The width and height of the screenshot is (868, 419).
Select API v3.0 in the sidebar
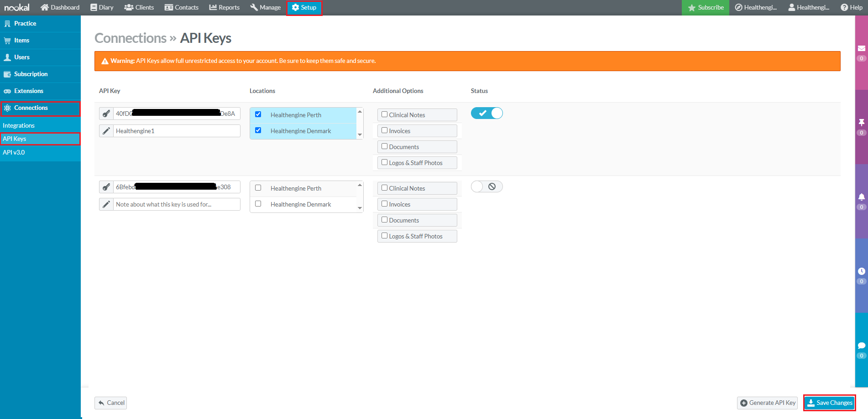pos(14,152)
